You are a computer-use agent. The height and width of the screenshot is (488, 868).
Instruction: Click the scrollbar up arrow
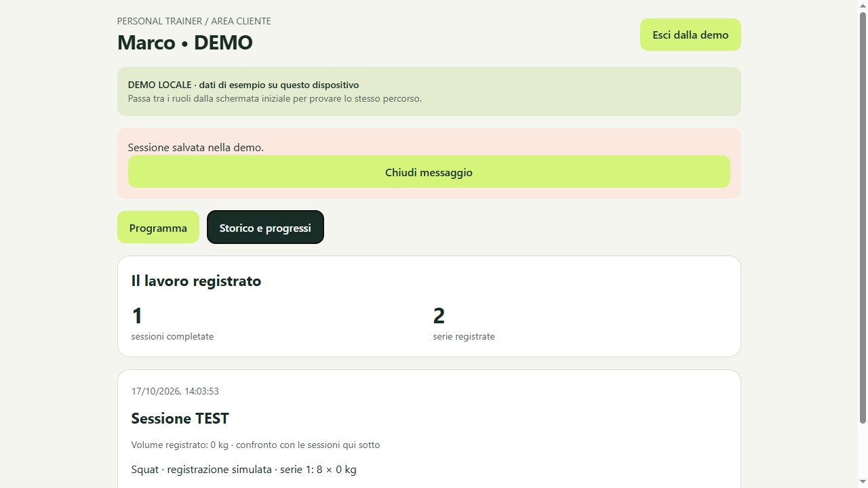click(863, 5)
